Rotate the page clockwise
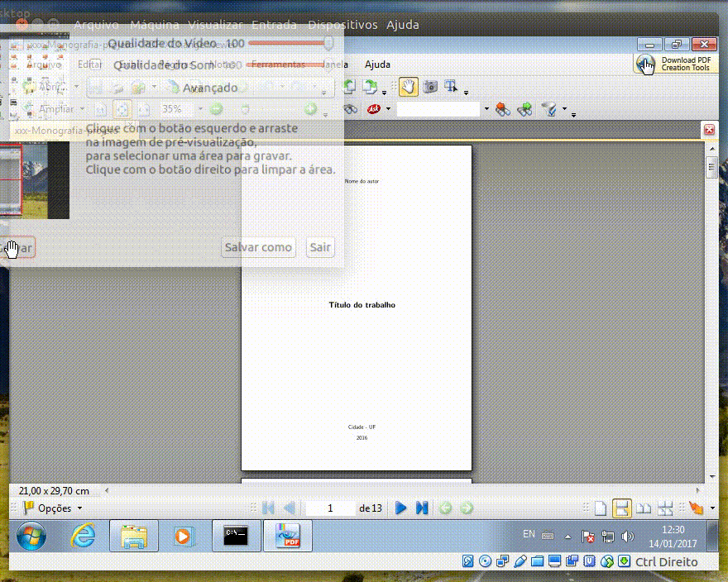 pyautogui.click(x=370, y=87)
